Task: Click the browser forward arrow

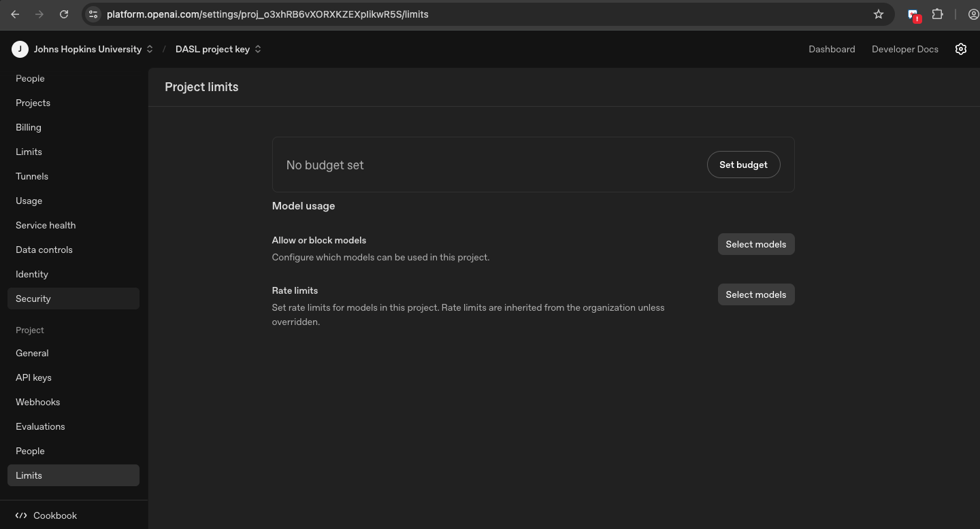Action: pos(39,14)
